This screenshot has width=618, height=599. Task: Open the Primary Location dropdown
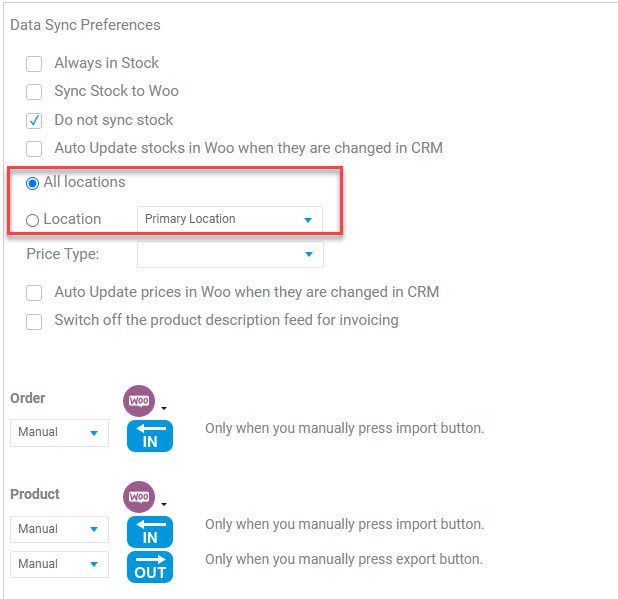230,219
